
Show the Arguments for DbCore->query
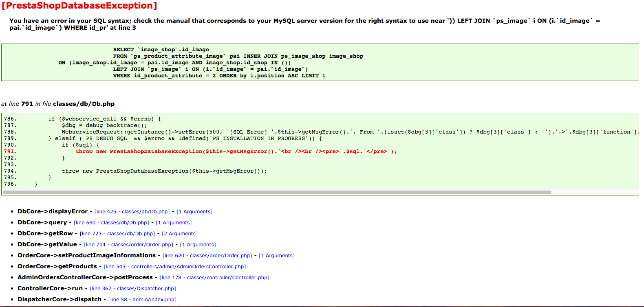click(x=174, y=223)
